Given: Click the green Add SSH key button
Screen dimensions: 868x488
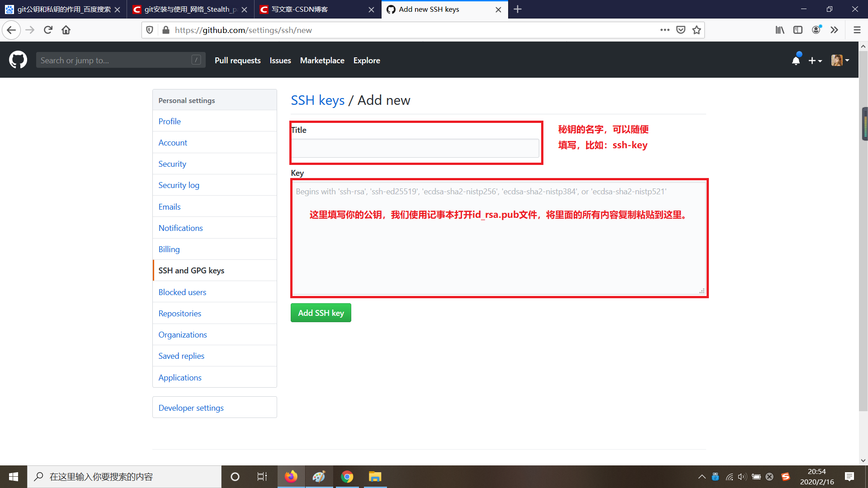Looking at the screenshot, I should point(321,313).
